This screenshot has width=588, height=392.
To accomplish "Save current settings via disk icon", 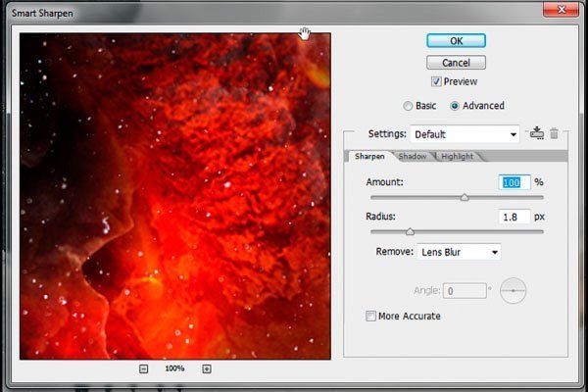I will pyautogui.click(x=537, y=133).
